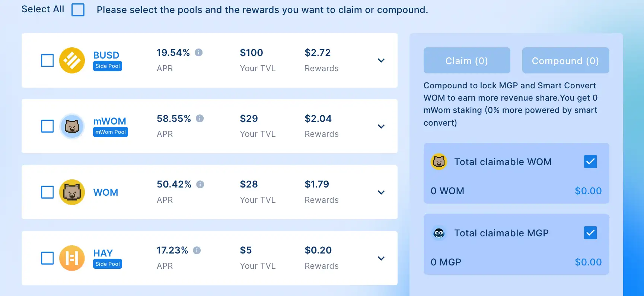Click the mWOM wombat token icon

pos(72,126)
